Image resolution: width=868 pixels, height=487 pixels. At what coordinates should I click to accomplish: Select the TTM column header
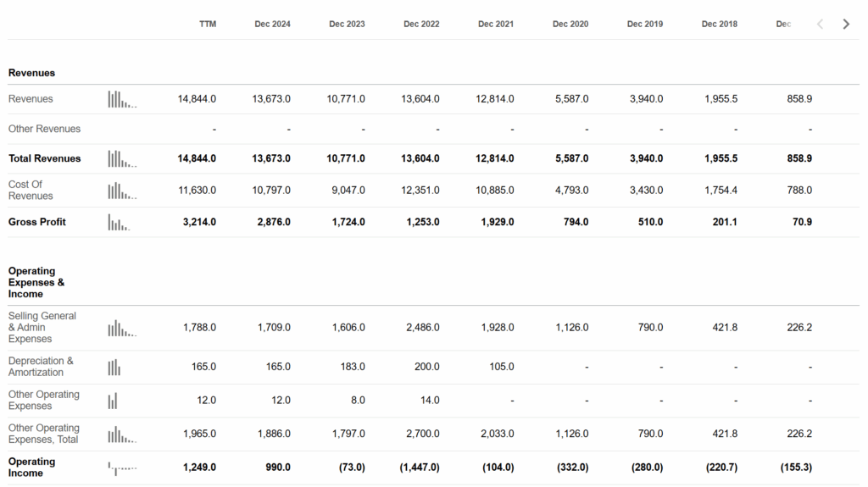208,25
